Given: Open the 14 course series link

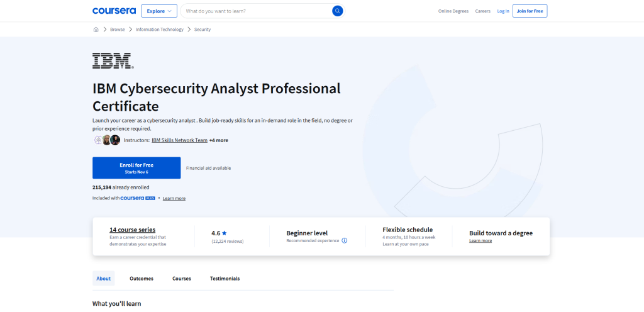Looking at the screenshot, I should (132, 230).
